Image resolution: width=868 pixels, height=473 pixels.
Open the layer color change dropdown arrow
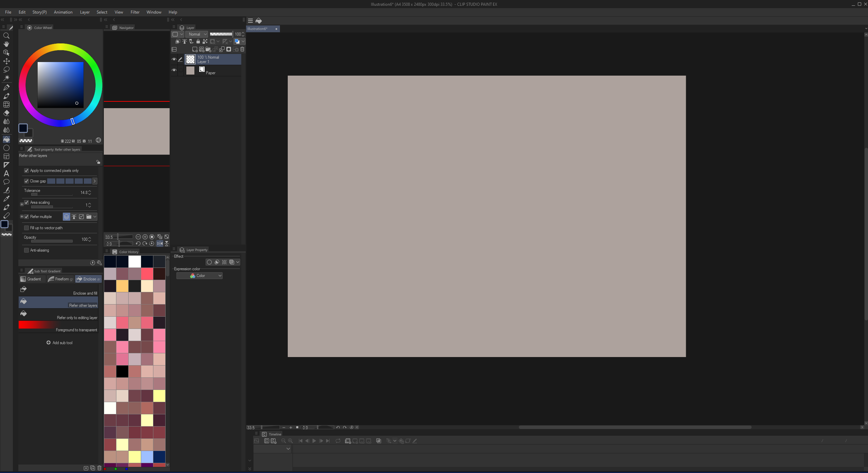click(x=243, y=41)
